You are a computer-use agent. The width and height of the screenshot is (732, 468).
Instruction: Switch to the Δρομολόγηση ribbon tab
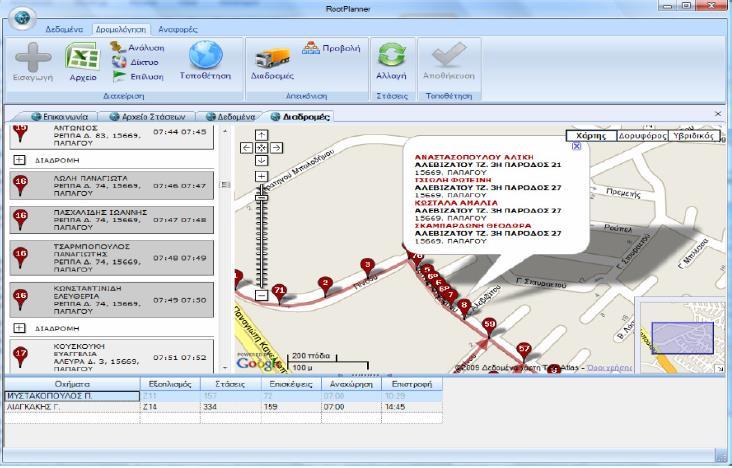click(121, 29)
